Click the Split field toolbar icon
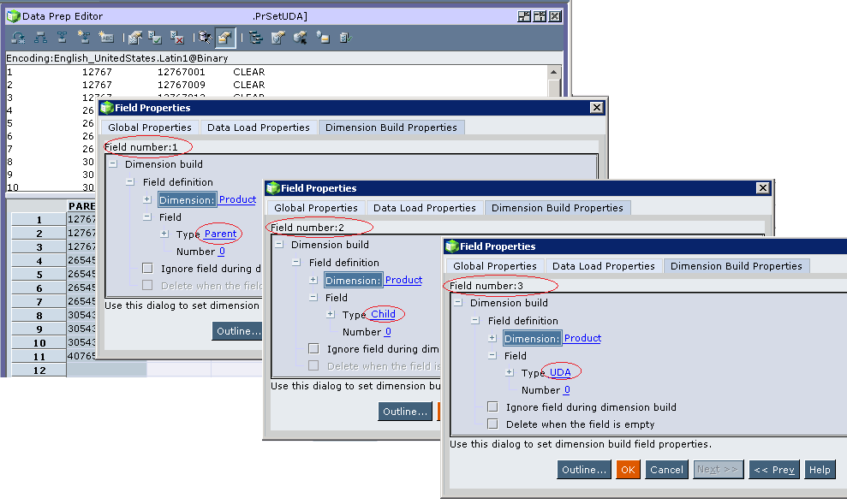The image size is (847, 504). (x=40, y=38)
